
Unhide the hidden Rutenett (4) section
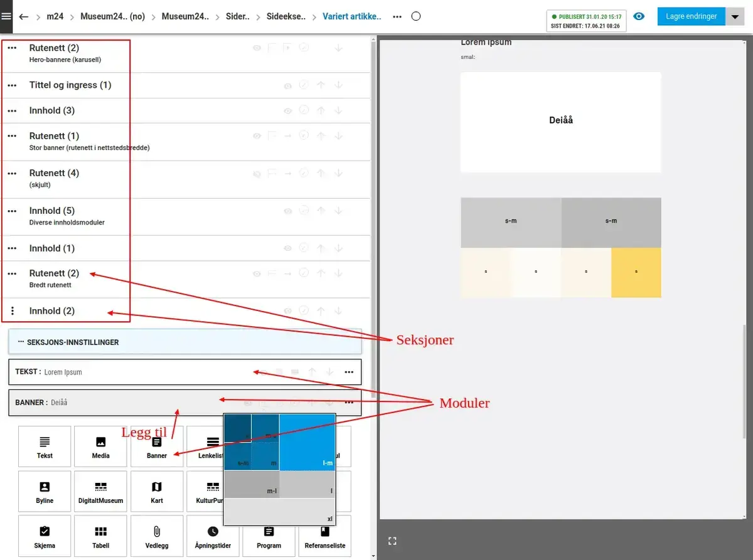pyautogui.click(x=257, y=174)
